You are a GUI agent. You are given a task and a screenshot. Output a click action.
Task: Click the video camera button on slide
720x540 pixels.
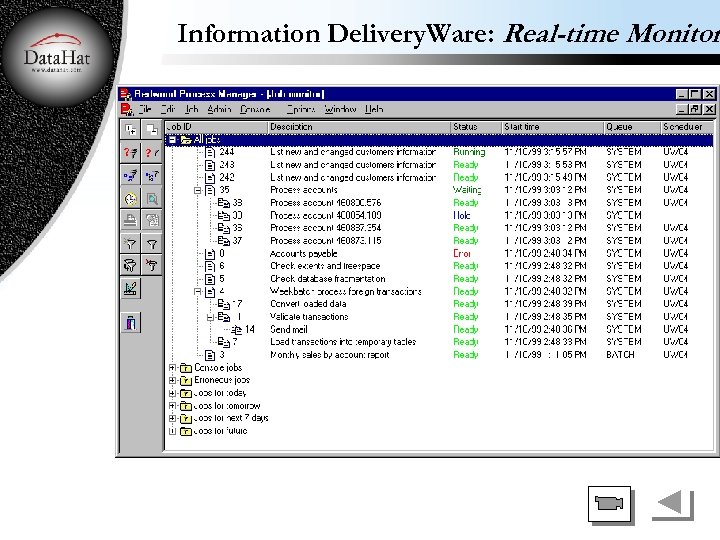point(609,504)
